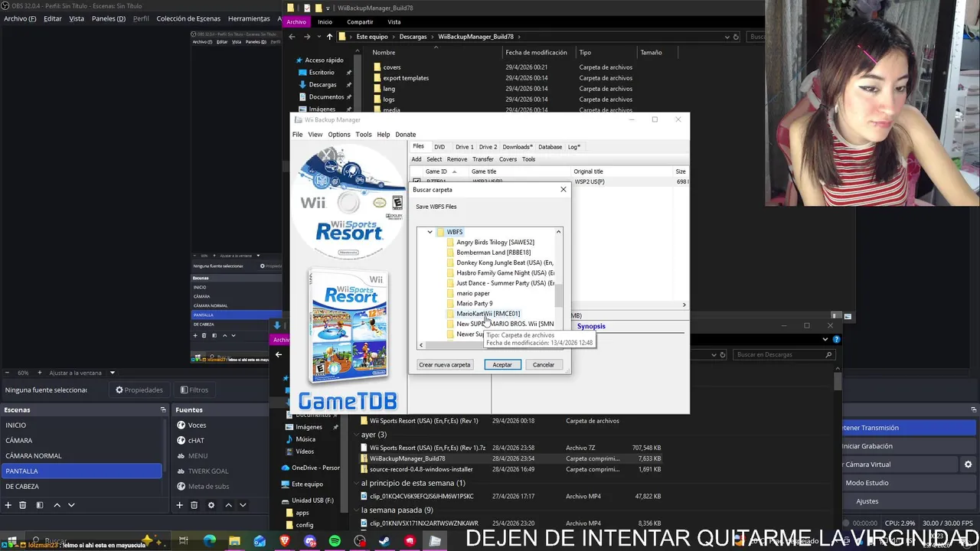
Task: Move source up in Fuentes panel
Action: click(x=228, y=505)
